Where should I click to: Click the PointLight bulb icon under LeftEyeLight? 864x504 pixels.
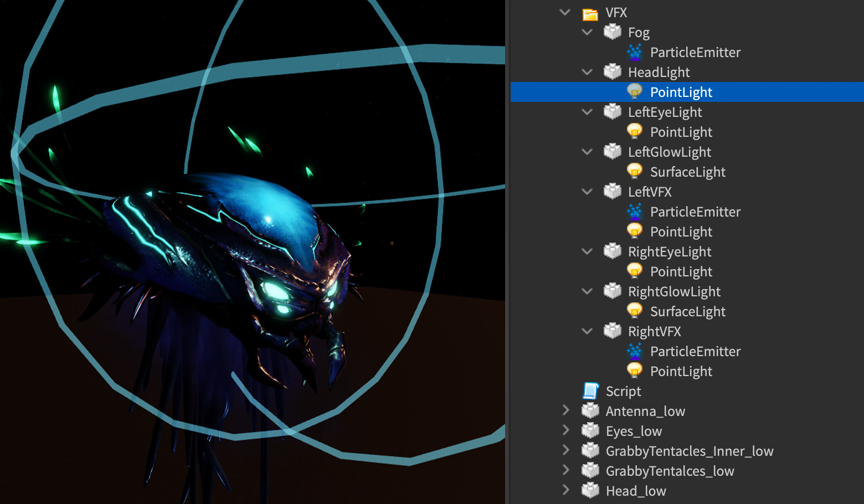point(635,131)
